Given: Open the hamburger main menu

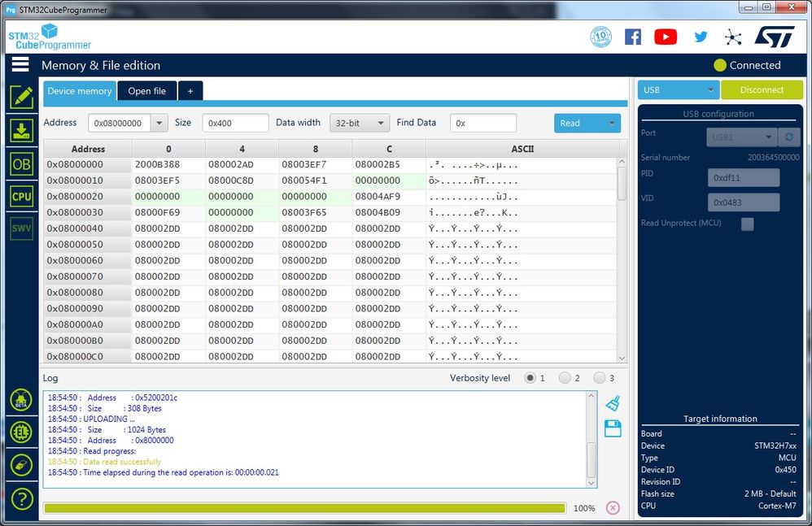Looking at the screenshot, I should (x=20, y=65).
